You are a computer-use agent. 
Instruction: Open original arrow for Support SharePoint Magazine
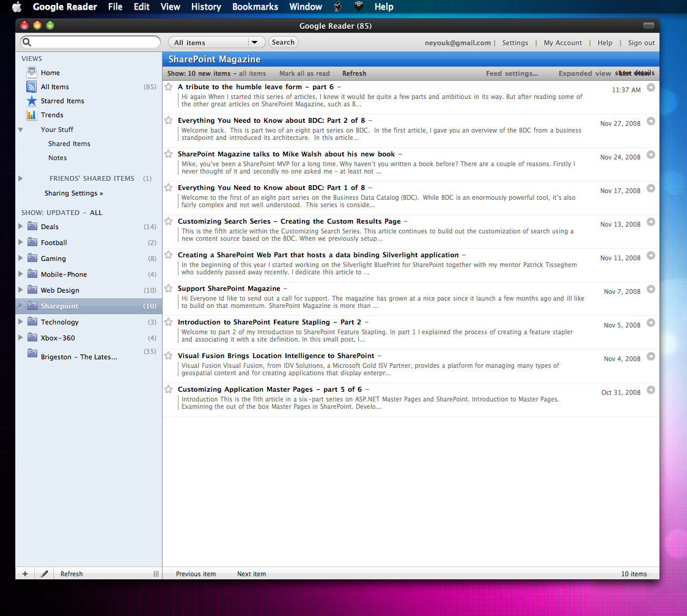tap(651, 289)
